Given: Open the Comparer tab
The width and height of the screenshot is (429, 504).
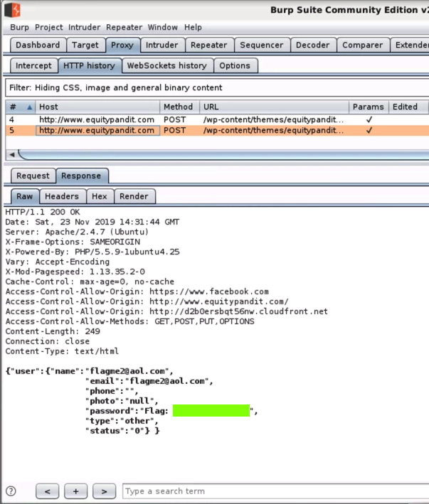Looking at the screenshot, I should (x=363, y=45).
